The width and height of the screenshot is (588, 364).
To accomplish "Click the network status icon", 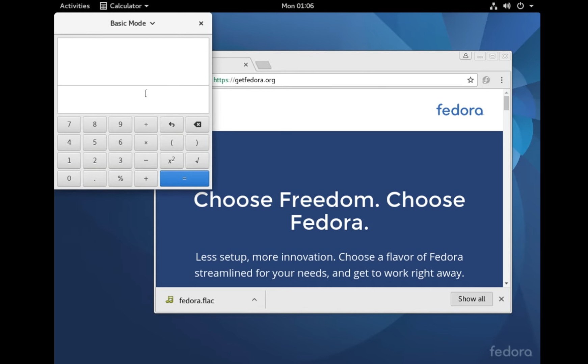I will click(x=493, y=6).
